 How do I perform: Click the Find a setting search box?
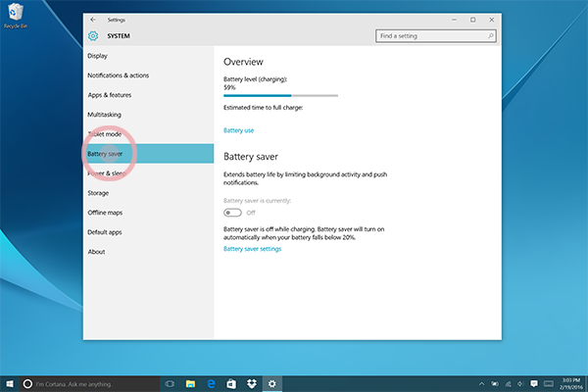(x=436, y=36)
